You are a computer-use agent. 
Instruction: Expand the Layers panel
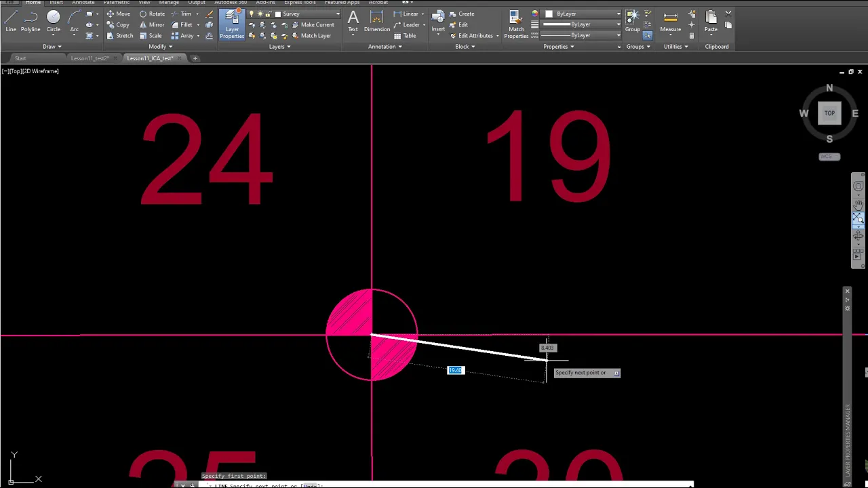[280, 47]
